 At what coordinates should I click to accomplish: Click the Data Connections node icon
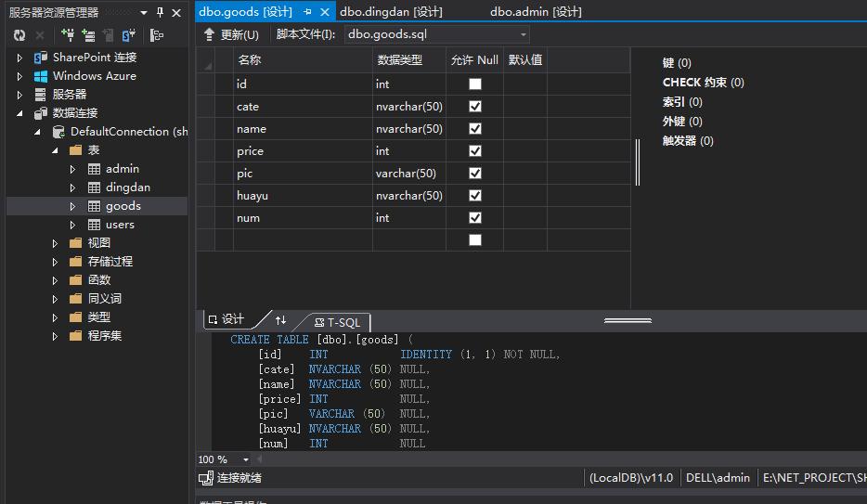[40, 113]
